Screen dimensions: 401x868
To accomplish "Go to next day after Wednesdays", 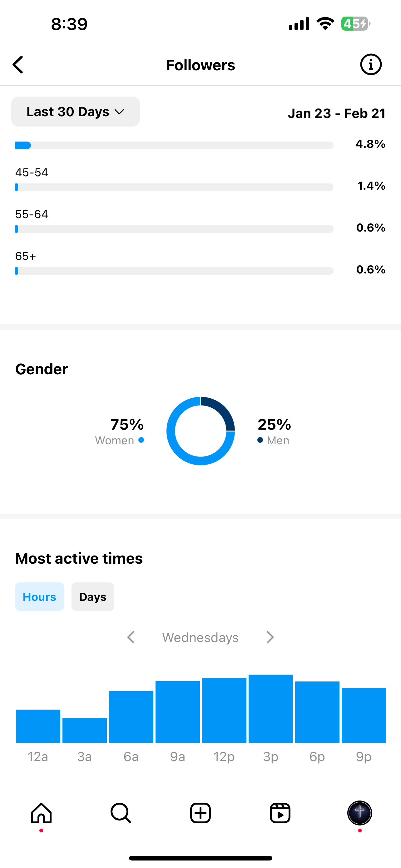I will pyautogui.click(x=270, y=637).
